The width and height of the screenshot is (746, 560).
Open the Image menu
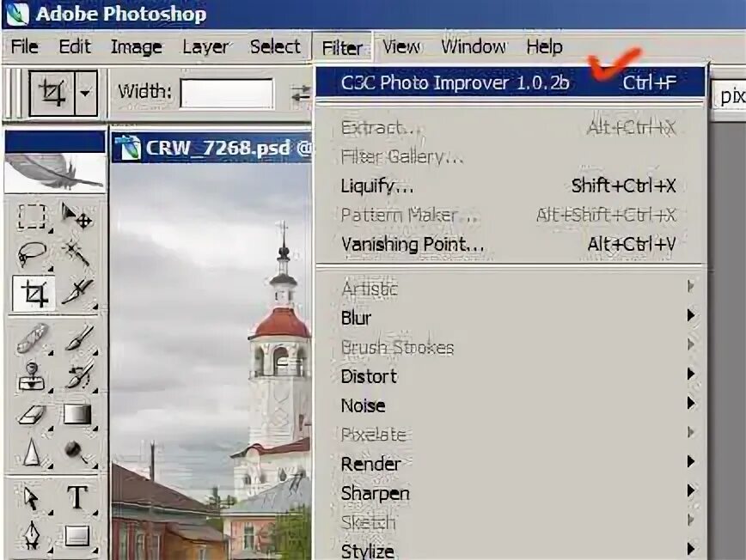point(136,46)
